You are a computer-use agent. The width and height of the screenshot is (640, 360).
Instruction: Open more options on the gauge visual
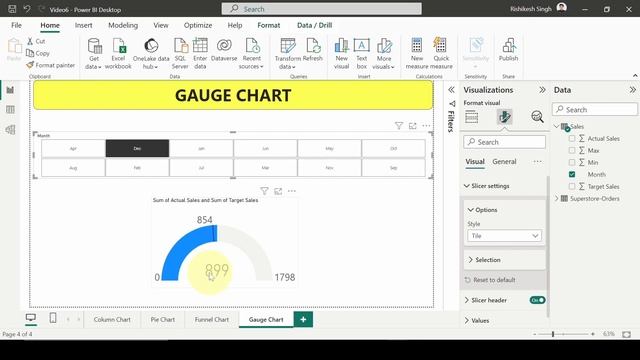pyautogui.click(x=291, y=191)
